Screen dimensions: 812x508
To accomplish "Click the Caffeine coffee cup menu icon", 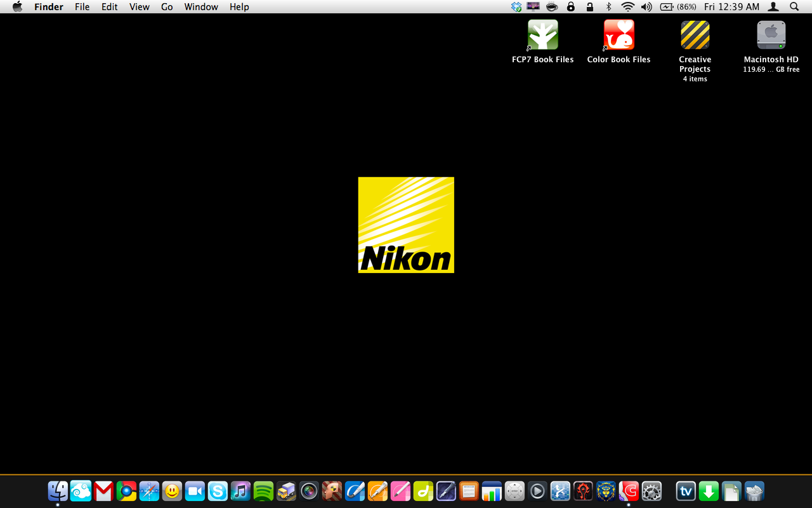I will (552, 6).
